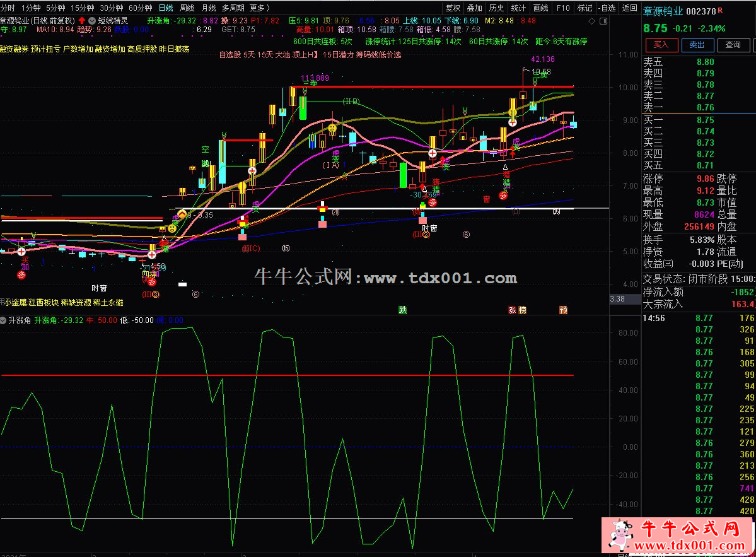Open the 复权 adjustment menu

[453, 8]
